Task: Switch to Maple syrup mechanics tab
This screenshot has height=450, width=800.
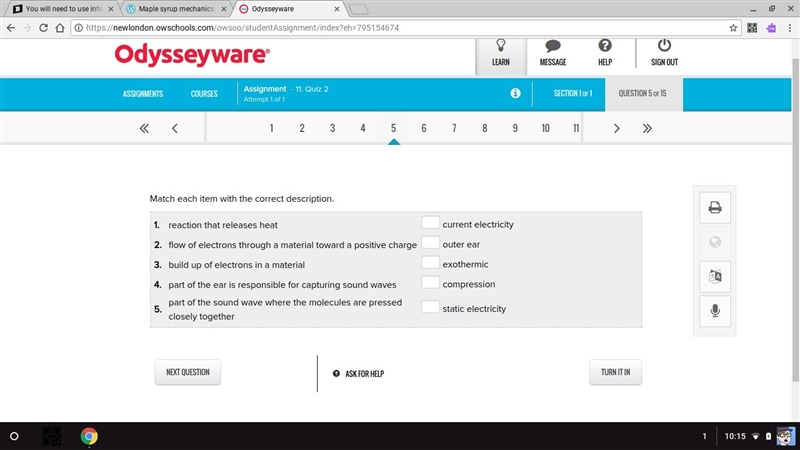Action: click(x=176, y=9)
